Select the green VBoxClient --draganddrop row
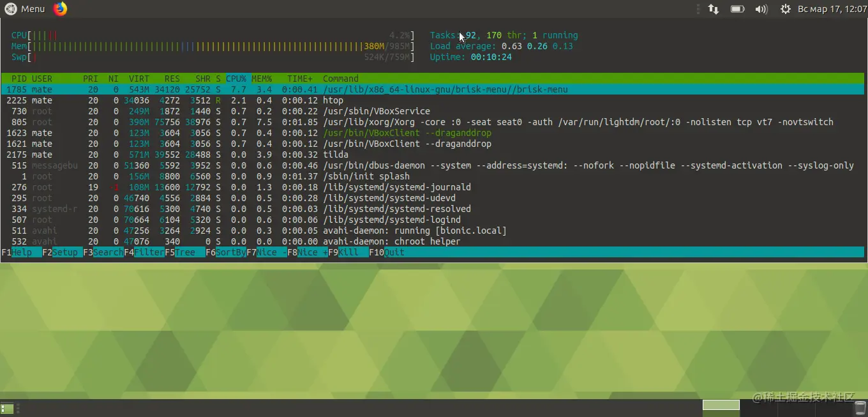868x417 pixels. pos(433,133)
